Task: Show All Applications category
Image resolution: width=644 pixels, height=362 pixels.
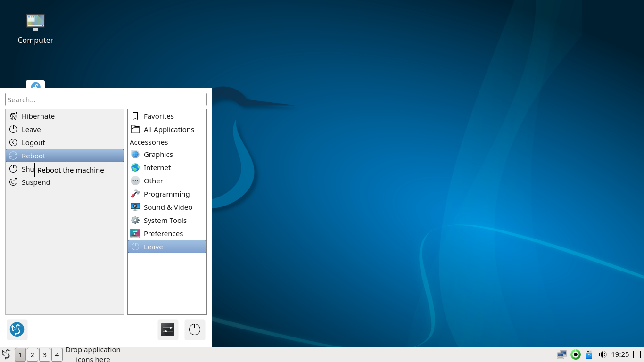Action: [167, 129]
